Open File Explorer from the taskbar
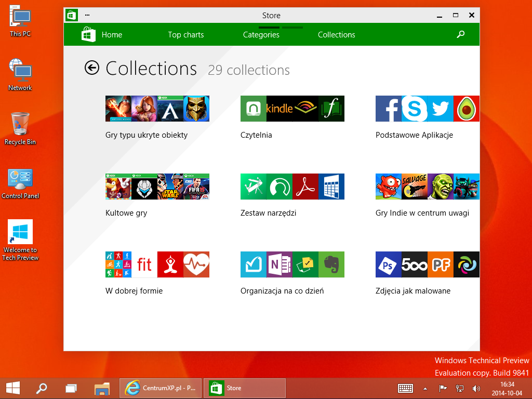532x399 pixels. point(102,388)
